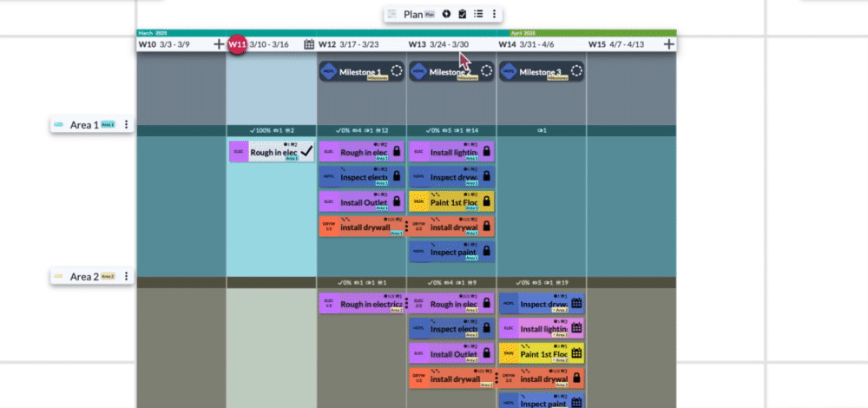This screenshot has height=408, width=868.
Task: Click calendar icon on Area 2 Install lighting task
Action: coord(576,328)
